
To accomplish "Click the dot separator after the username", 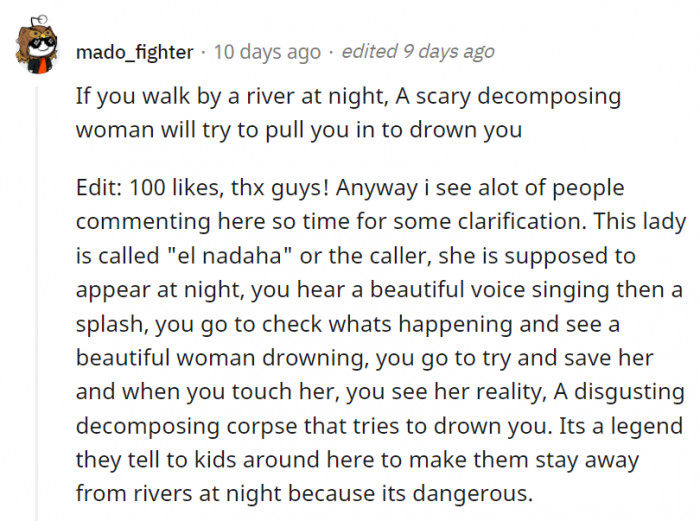I will tap(203, 53).
